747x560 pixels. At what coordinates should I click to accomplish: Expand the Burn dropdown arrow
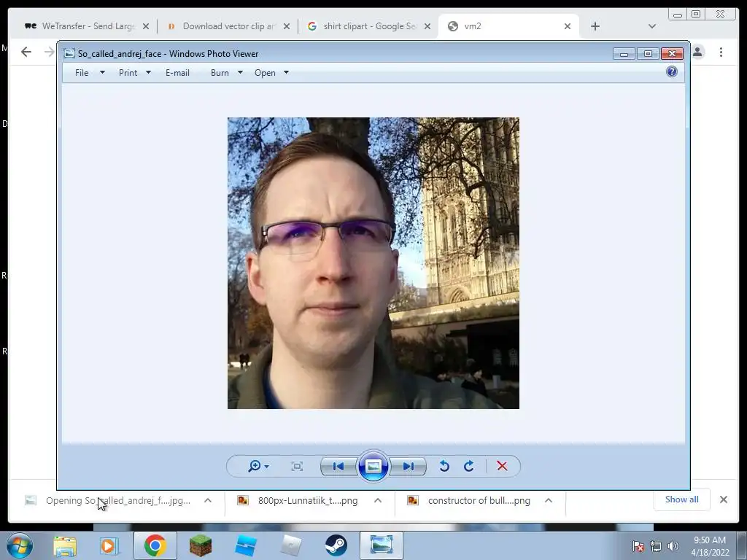tap(240, 72)
